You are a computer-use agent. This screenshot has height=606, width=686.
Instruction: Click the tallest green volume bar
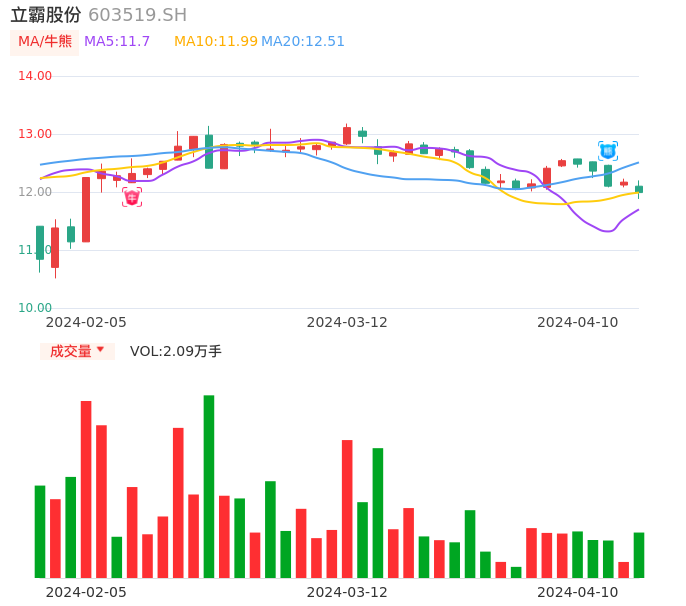pos(209,486)
